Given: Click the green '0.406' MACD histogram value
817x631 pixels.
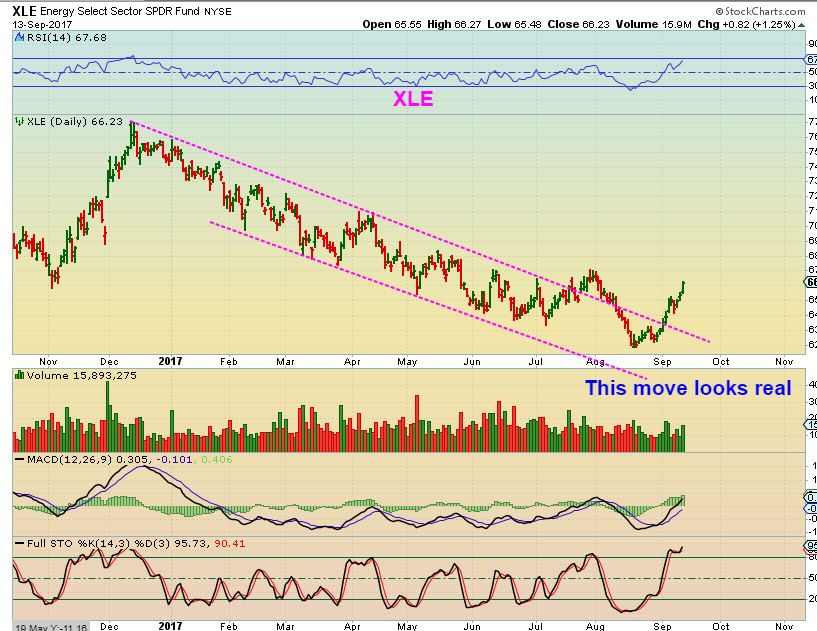Looking at the screenshot, I should coord(216,460).
